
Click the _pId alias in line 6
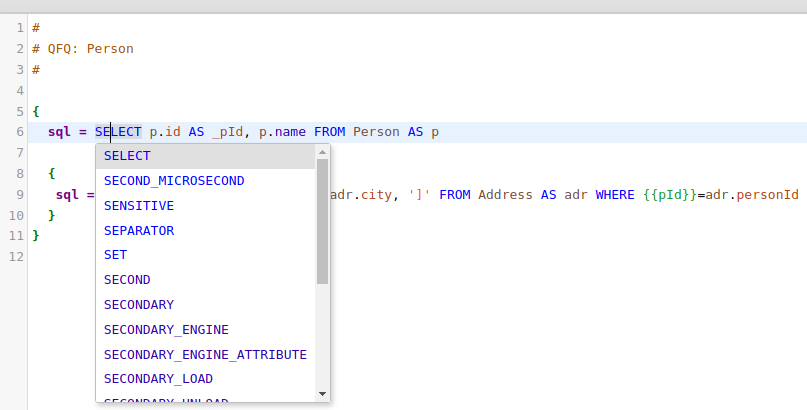pyautogui.click(x=227, y=132)
